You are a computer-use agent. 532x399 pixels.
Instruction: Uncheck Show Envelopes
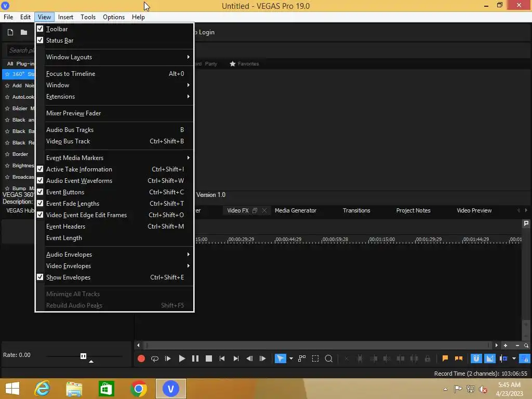coord(115,277)
